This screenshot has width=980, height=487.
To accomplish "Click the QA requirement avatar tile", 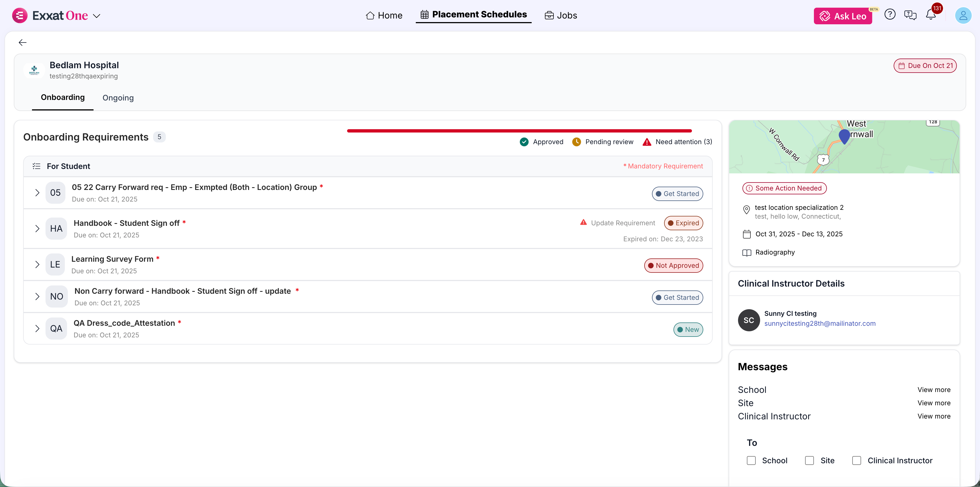I will tap(56, 328).
